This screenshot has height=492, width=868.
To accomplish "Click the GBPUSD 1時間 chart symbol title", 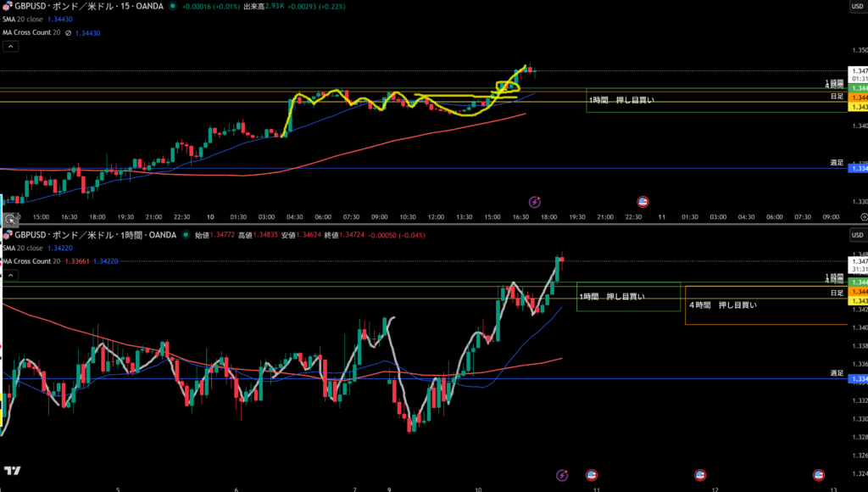I will tap(83, 235).
